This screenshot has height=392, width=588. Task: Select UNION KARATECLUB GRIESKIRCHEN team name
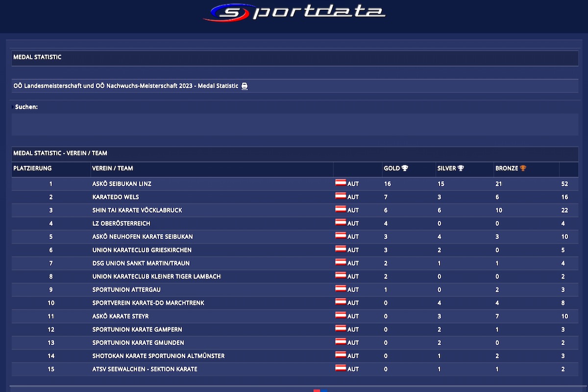coord(142,250)
